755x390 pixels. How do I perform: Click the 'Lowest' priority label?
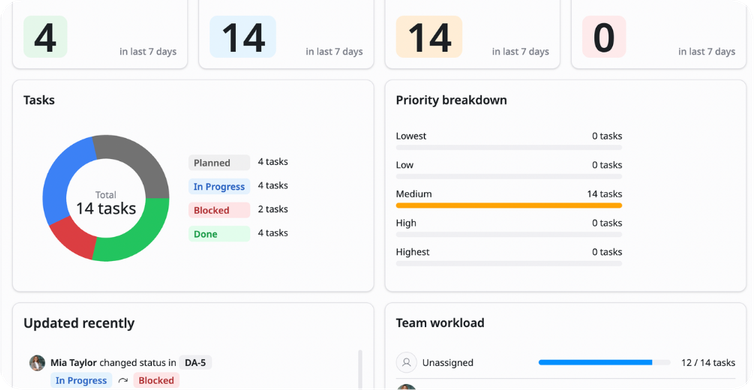tap(411, 136)
